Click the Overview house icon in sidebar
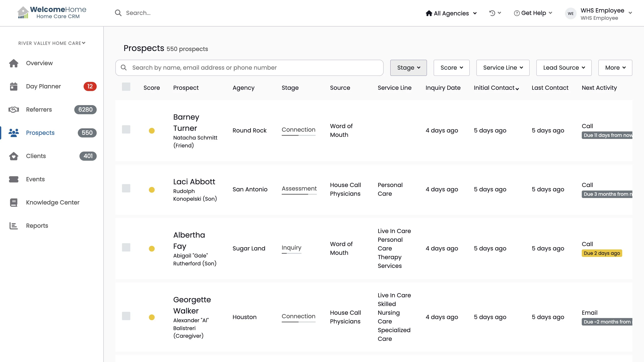The height and width of the screenshot is (362, 644). click(x=14, y=63)
